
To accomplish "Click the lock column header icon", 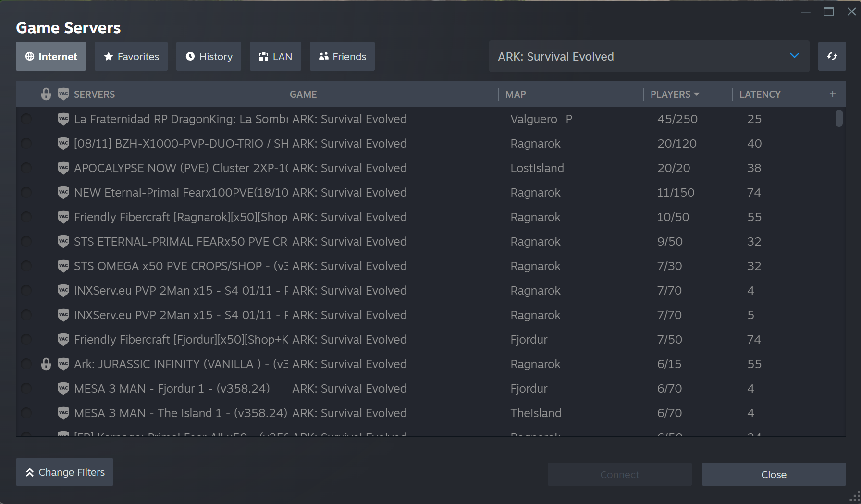I will 46,94.
